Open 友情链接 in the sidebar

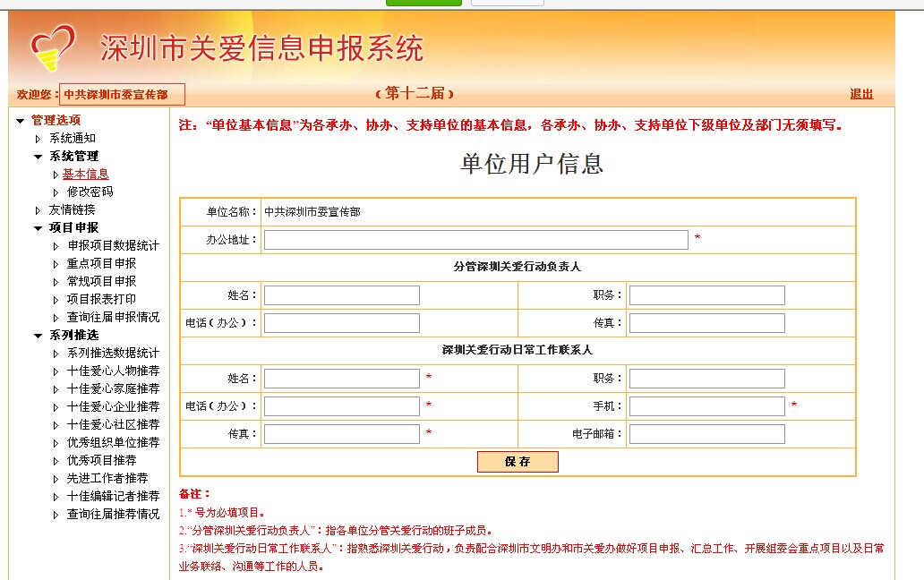[x=72, y=209]
